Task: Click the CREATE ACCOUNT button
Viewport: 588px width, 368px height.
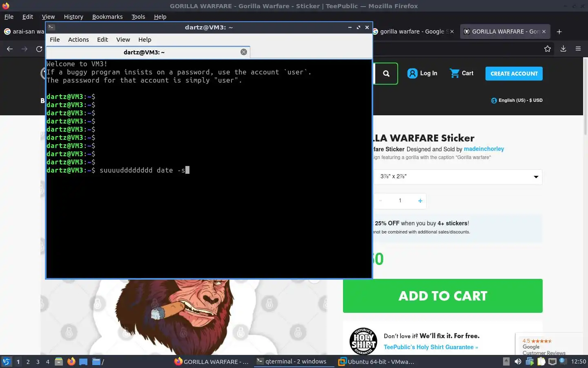Action: pyautogui.click(x=514, y=74)
